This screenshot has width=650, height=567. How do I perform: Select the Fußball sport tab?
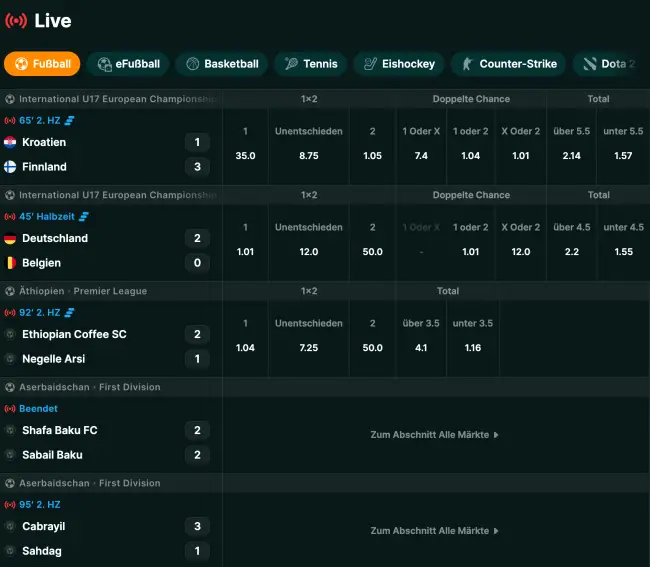click(x=42, y=64)
